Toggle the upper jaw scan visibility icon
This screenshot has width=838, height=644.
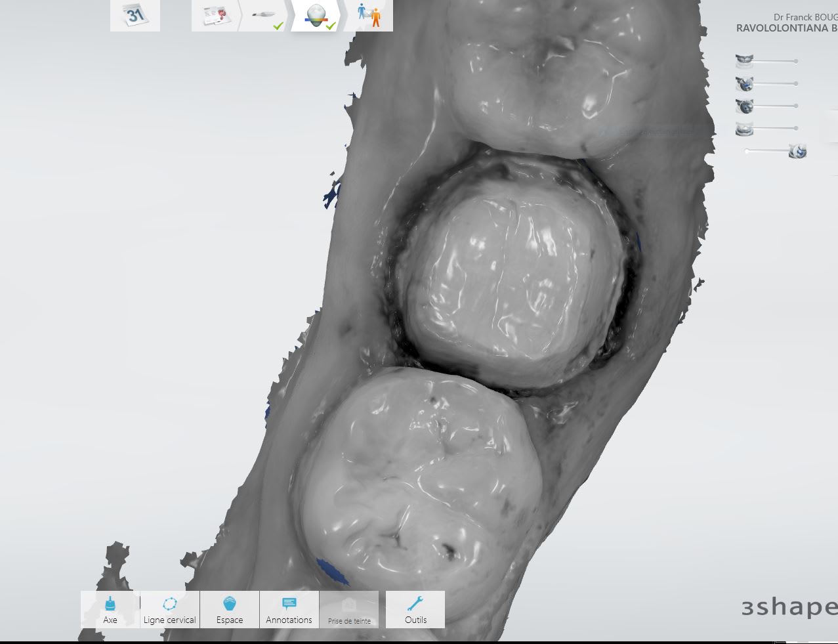(x=744, y=61)
